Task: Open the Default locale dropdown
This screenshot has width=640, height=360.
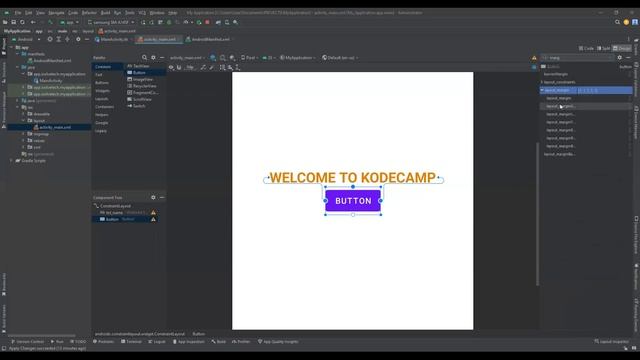Action: coord(340,58)
